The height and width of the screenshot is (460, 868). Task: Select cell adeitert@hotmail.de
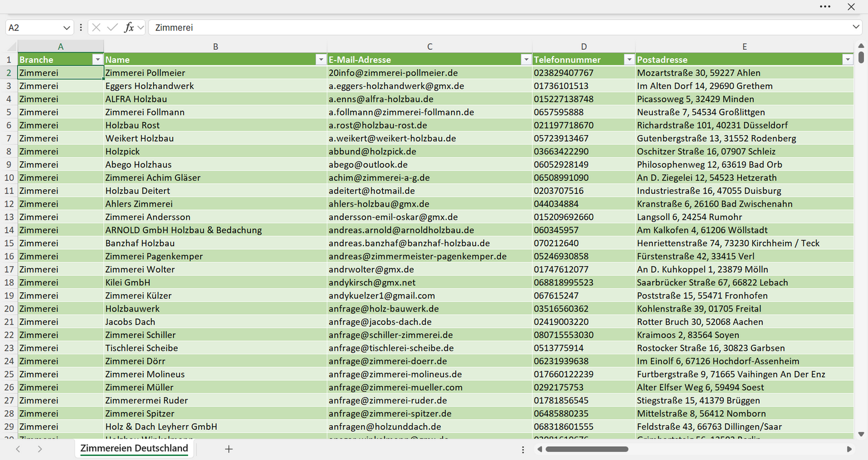click(429, 191)
